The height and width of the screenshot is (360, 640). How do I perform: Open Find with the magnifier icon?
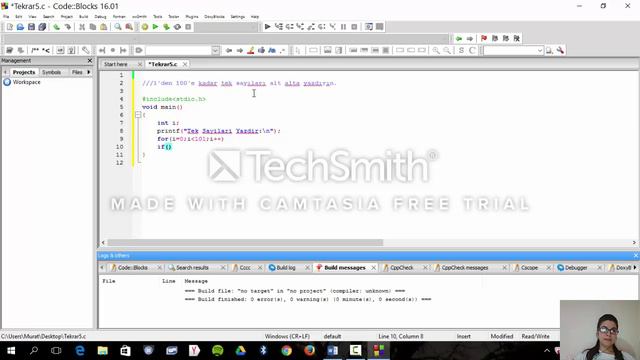(118, 27)
